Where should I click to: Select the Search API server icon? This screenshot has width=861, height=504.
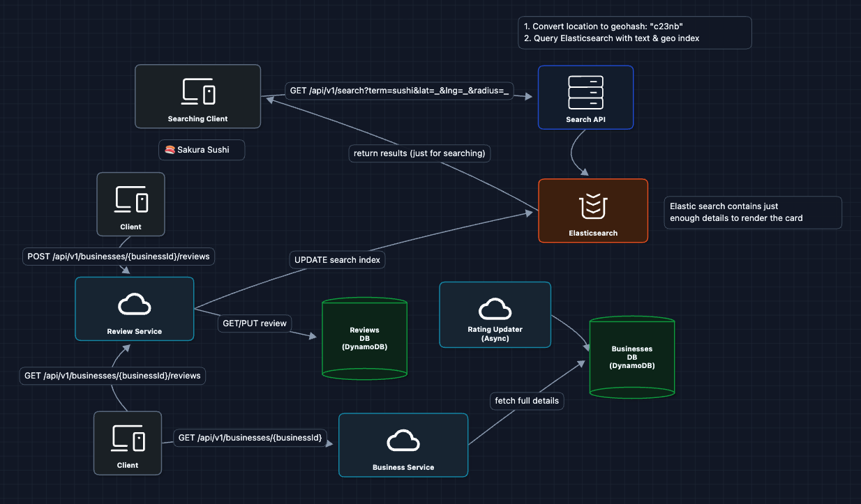(585, 93)
